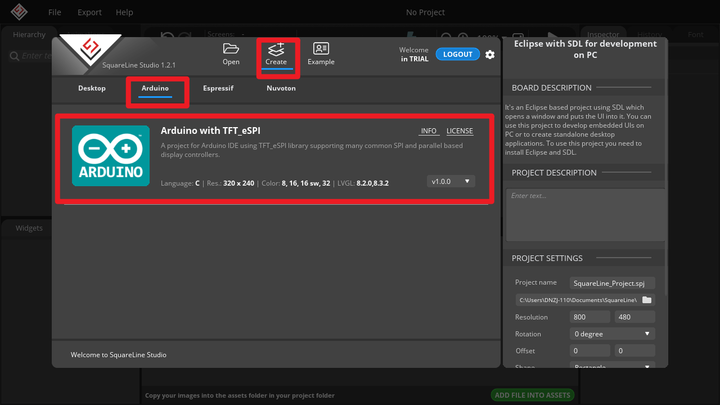Click the first Offset field

point(590,351)
